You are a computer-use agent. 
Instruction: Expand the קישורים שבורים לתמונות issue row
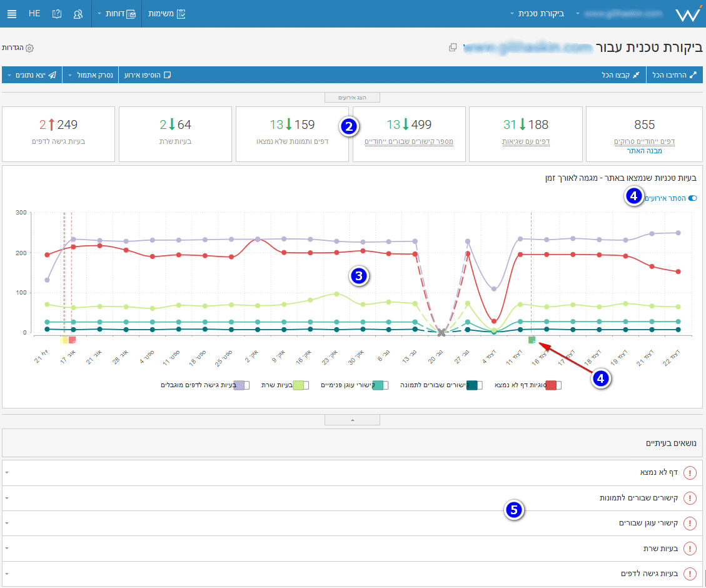352,498
